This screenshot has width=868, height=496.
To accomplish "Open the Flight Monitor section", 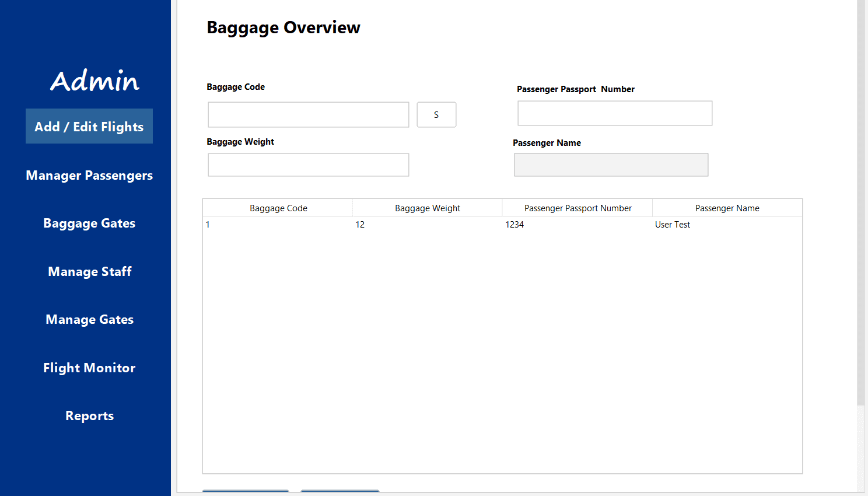I will pos(89,368).
